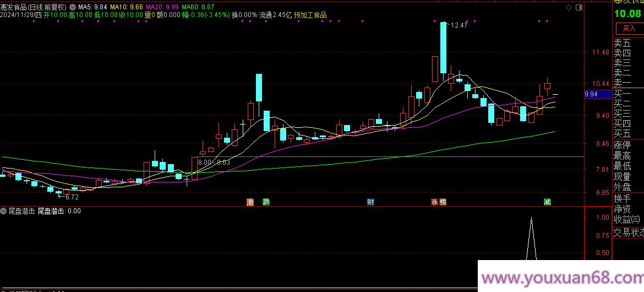Open the main chart indicator dropdown arrow
644x292 pixels.
[73, 7]
